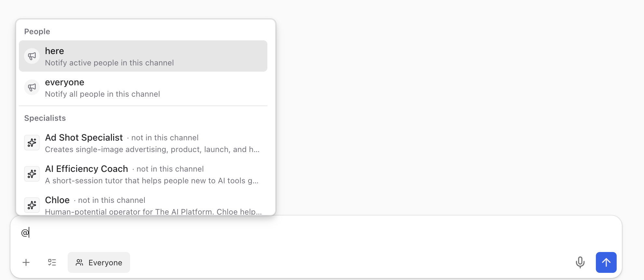
Task: Mention AI Efficiency Coach
Action: click(143, 174)
